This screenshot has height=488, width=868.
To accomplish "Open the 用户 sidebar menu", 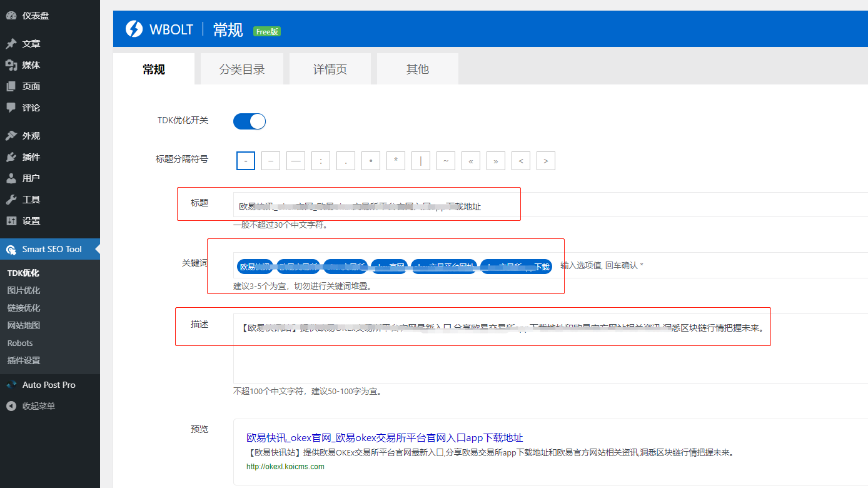I will (x=50, y=178).
